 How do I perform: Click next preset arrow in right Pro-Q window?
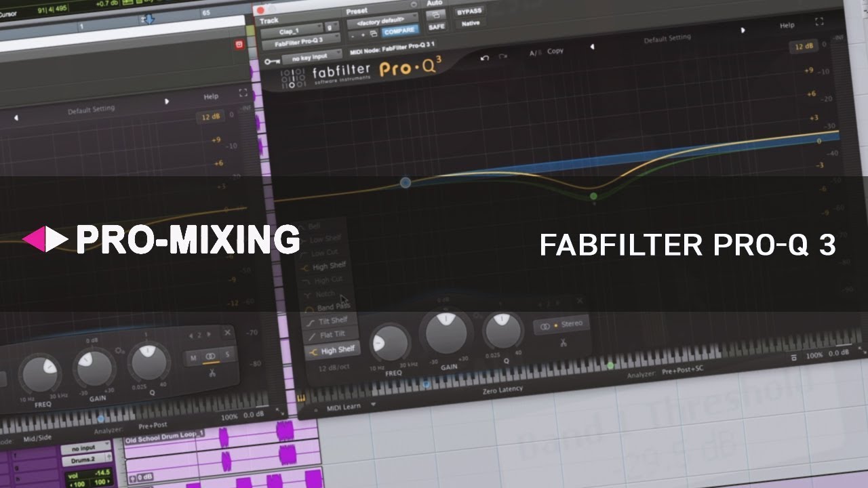click(x=743, y=30)
